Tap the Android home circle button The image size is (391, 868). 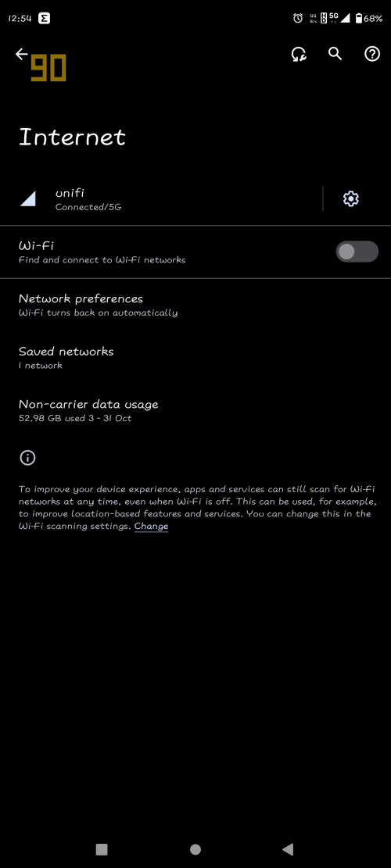195,849
